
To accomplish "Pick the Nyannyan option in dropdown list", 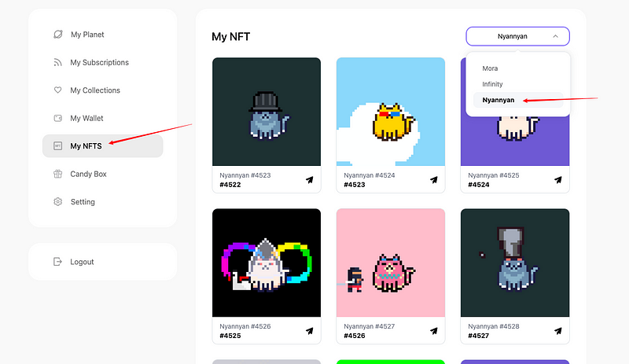I will coord(498,100).
